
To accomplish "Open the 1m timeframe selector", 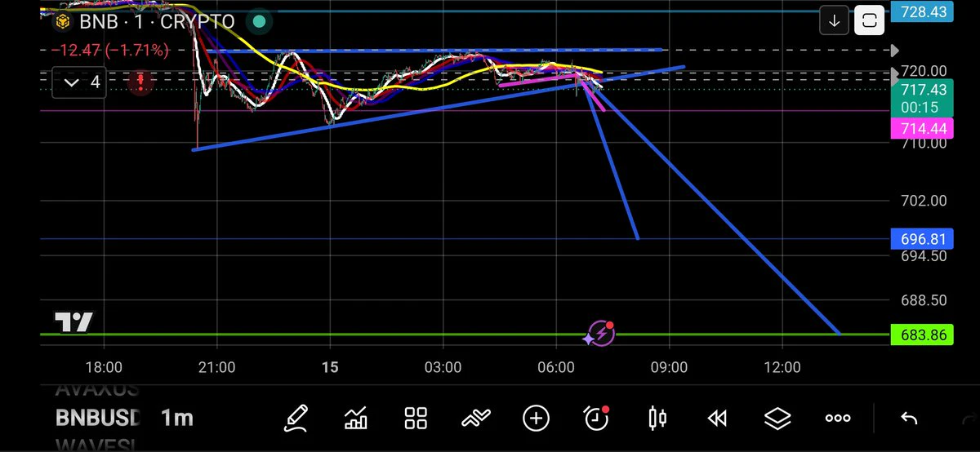I will click(x=176, y=419).
